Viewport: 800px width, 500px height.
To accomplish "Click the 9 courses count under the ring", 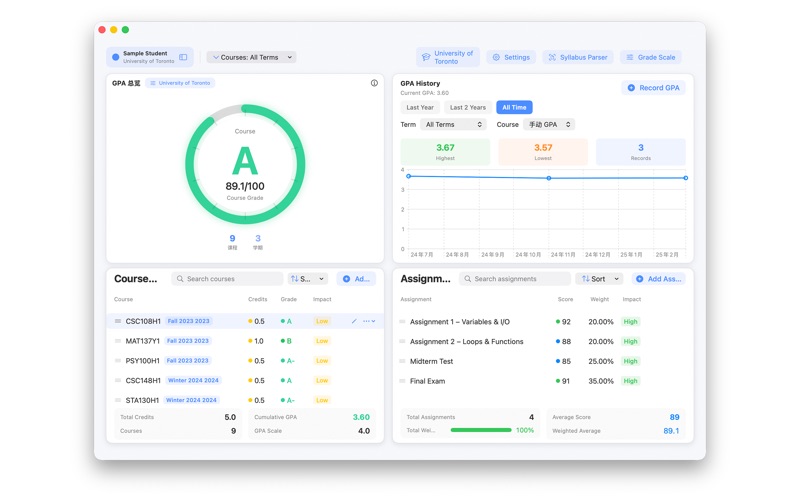I will [232, 238].
